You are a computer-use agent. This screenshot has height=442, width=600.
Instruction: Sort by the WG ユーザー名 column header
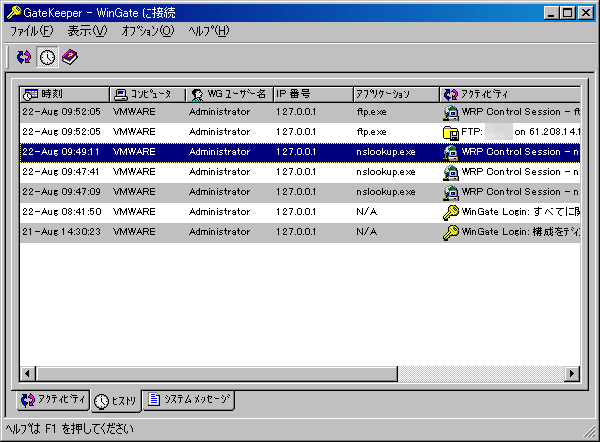(230, 94)
